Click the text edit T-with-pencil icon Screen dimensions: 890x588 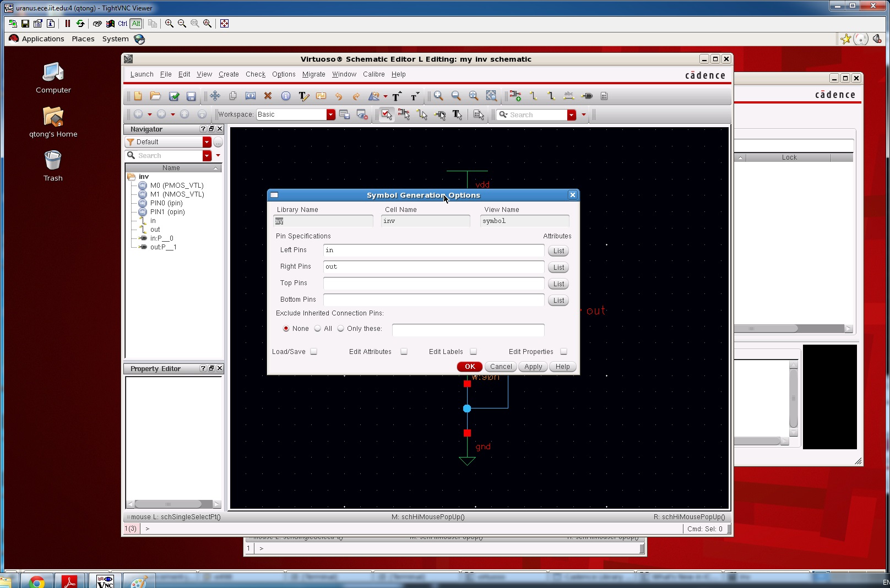coord(303,96)
